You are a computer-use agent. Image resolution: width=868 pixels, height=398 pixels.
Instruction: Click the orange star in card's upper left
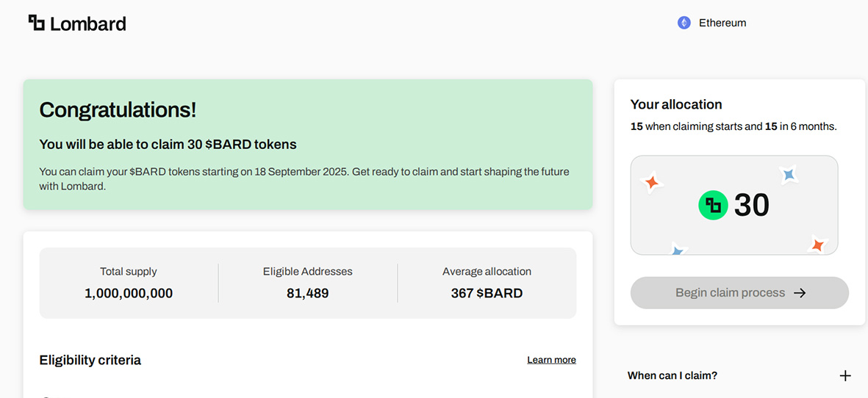click(x=651, y=182)
